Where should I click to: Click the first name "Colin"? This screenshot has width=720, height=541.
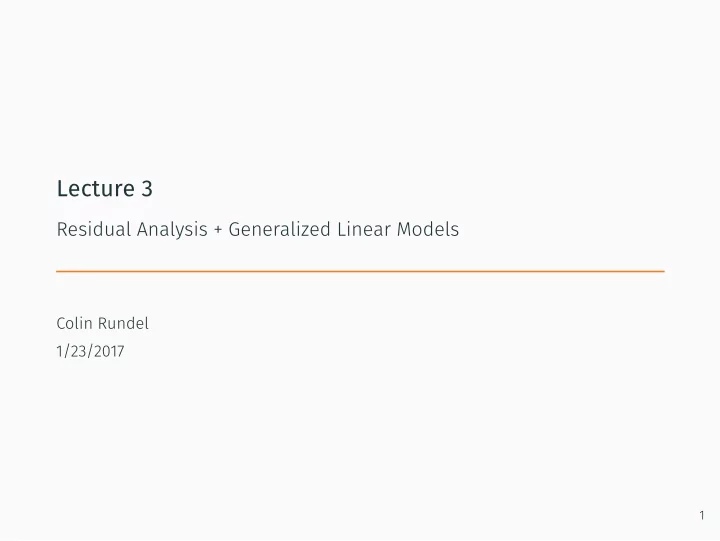74,323
